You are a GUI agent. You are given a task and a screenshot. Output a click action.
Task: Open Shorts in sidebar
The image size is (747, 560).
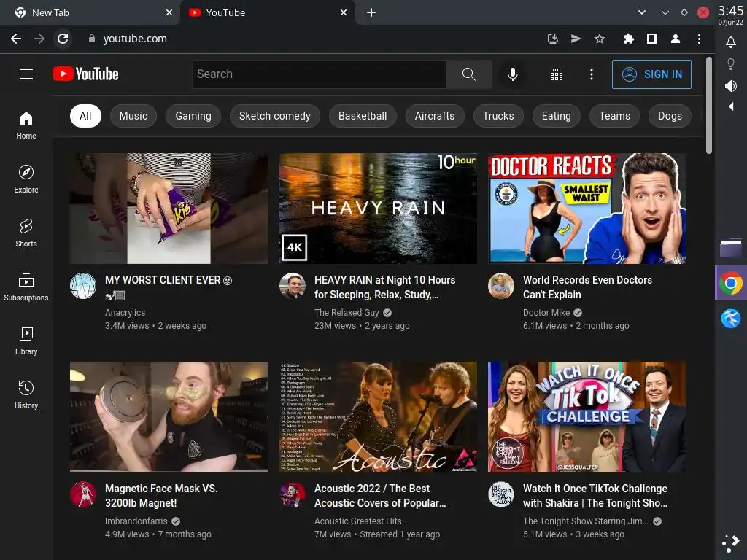[26, 233]
